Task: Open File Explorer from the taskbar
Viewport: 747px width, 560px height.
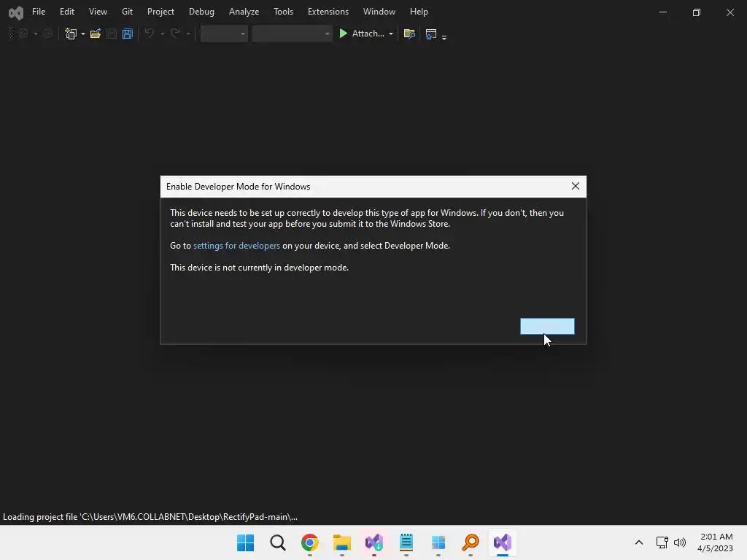Action: point(342,542)
